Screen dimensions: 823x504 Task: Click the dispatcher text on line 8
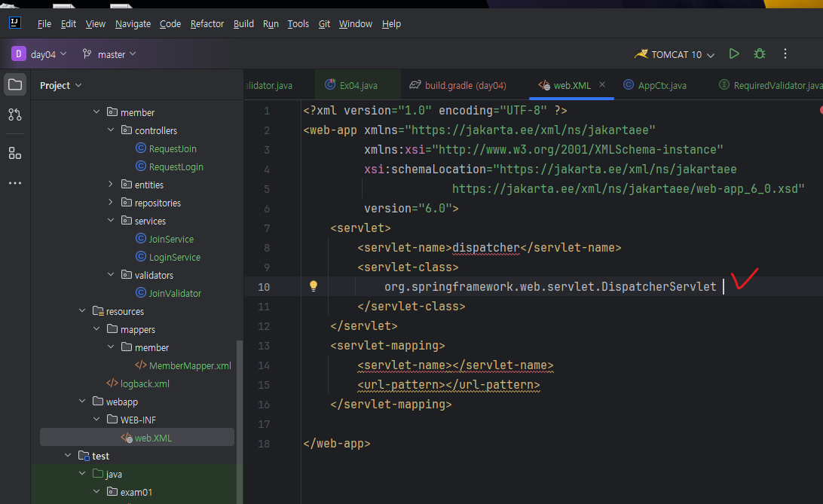486,248
